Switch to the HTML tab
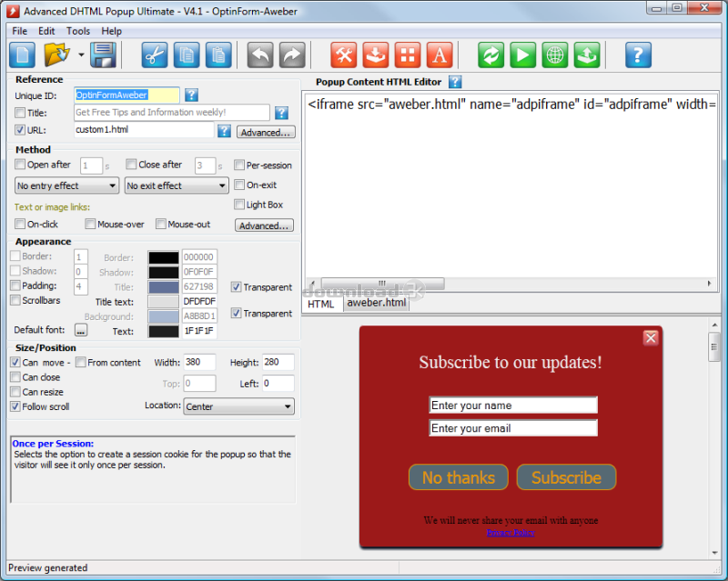This screenshot has width=728, height=581. 321,304
